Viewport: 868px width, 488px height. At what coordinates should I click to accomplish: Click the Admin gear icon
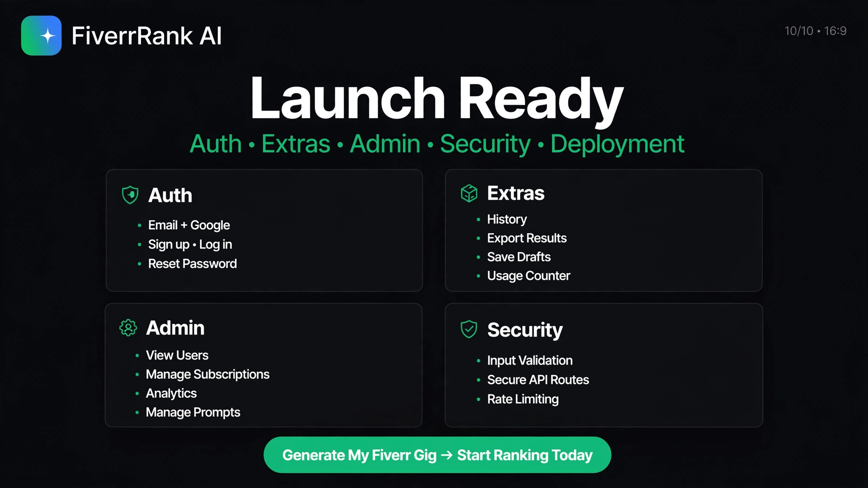pyautogui.click(x=128, y=328)
